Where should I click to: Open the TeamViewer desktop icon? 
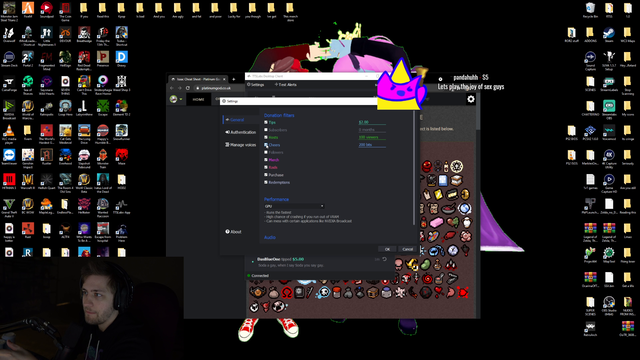point(9,158)
